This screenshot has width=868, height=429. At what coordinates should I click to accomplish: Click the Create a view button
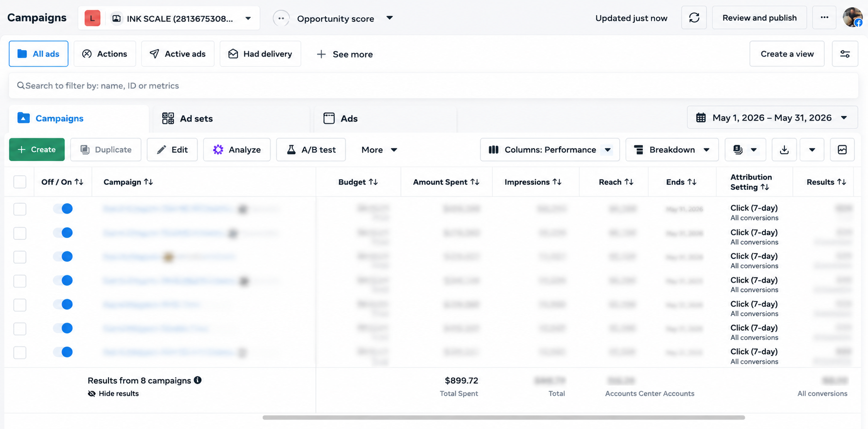[x=787, y=54]
